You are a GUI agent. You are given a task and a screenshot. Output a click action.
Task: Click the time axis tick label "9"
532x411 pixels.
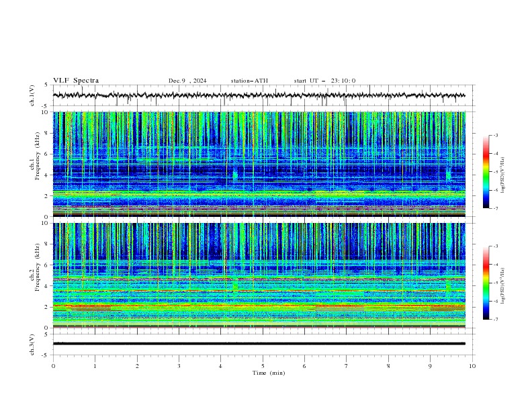click(430, 366)
